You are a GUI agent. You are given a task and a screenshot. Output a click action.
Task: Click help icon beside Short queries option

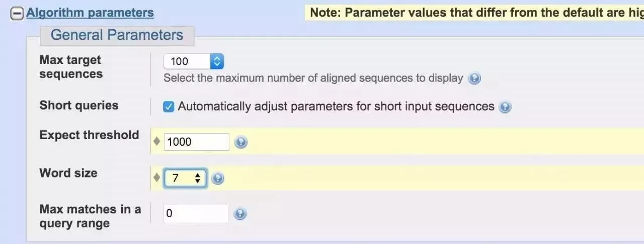tap(505, 107)
